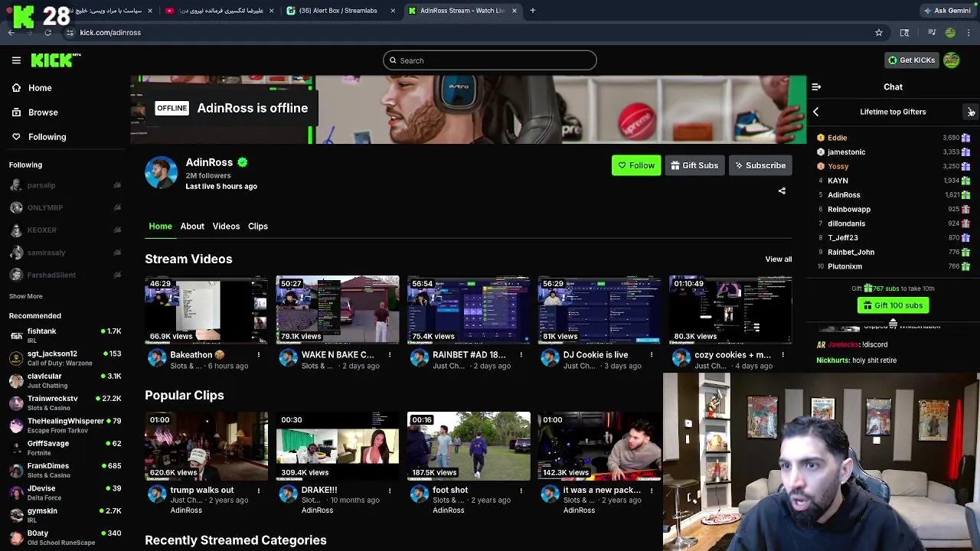The image size is (980, 551).
Task: Close the top gifters panel
Action: (x=971, y=112)
